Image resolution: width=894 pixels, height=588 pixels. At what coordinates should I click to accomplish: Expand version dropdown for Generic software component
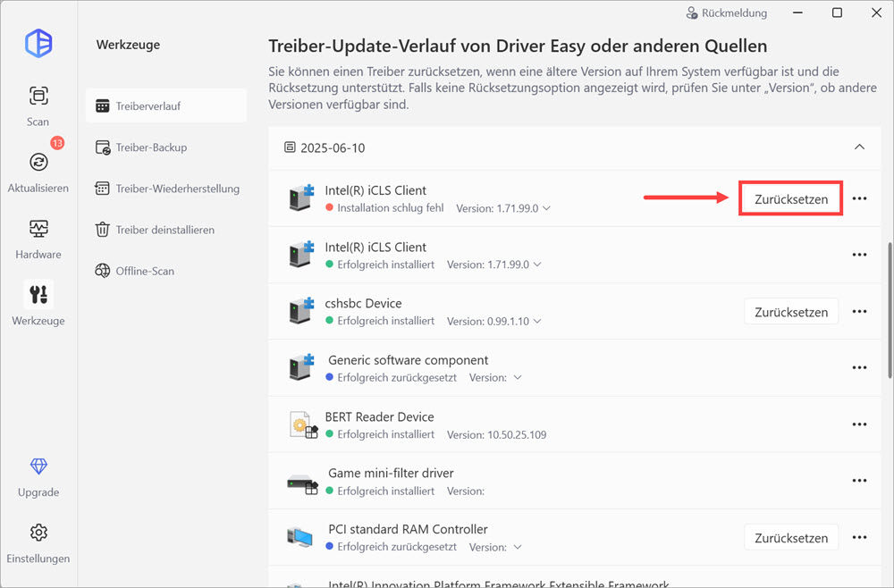(x=517, y=377)
